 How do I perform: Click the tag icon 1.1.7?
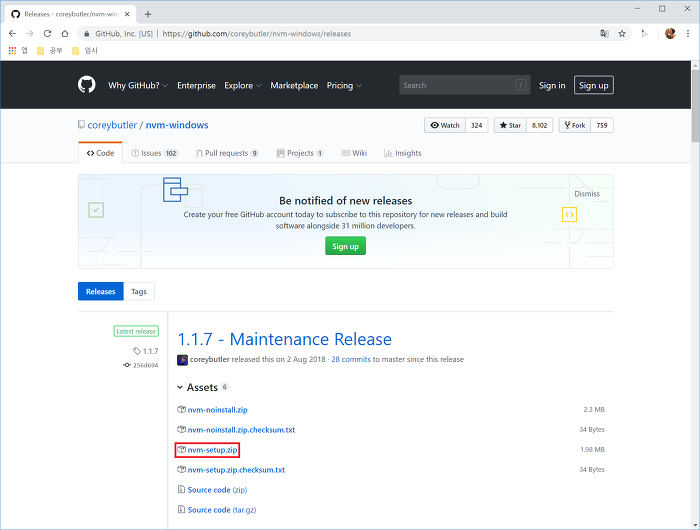pos(137,351)
